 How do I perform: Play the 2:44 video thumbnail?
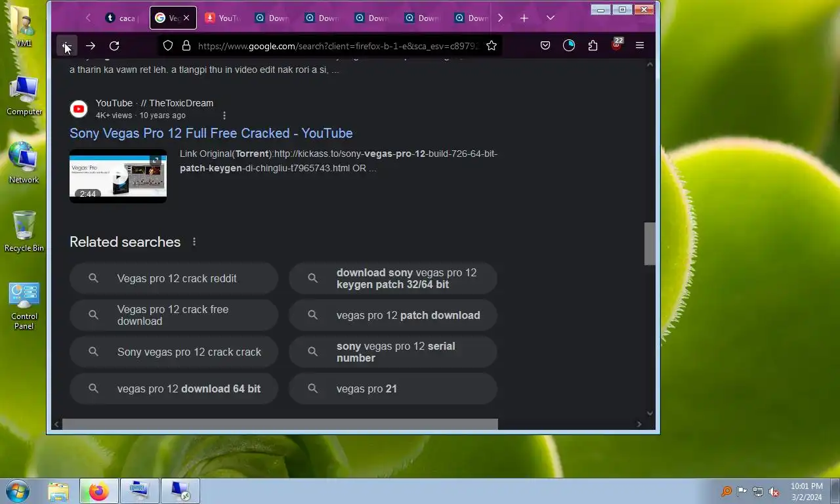pos(118,176)
